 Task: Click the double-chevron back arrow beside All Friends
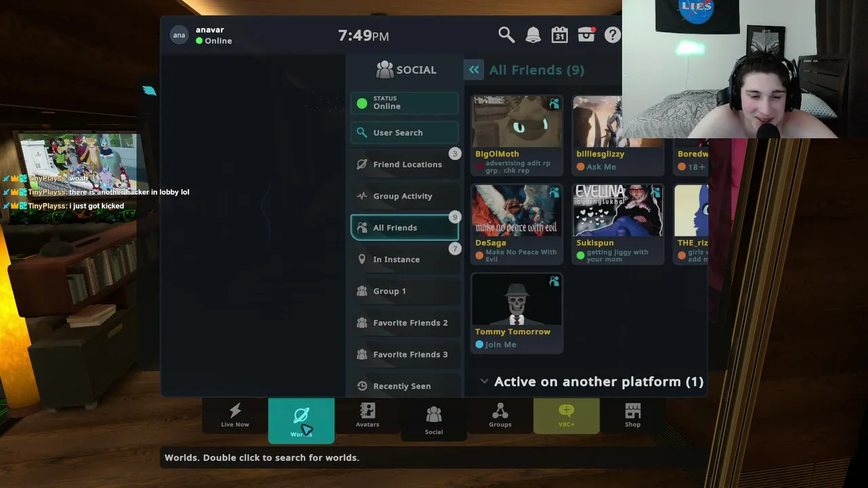474,70
